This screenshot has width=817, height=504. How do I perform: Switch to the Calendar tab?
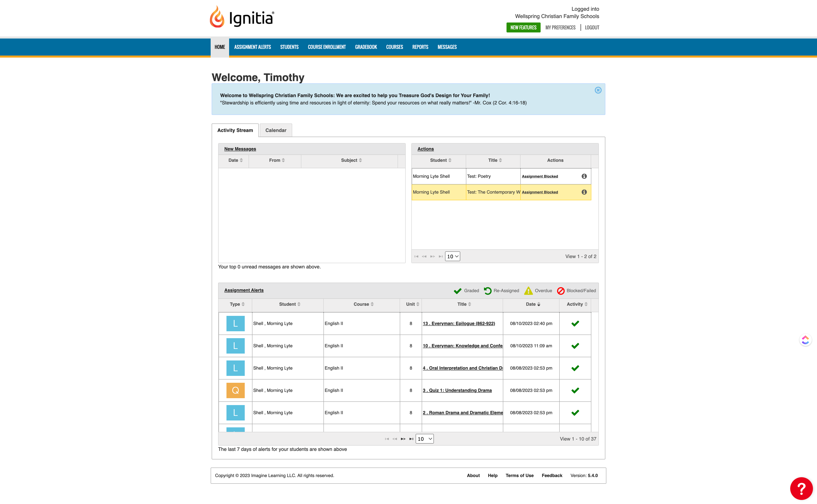click(276, 130)
